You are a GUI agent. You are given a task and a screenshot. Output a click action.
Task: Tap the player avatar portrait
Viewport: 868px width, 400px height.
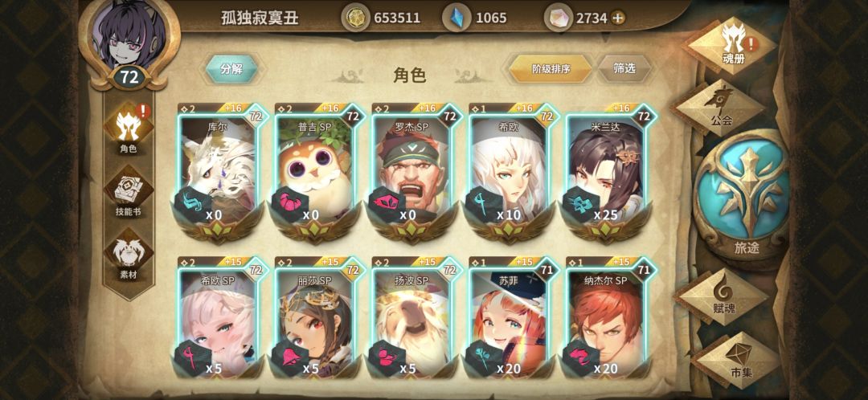pyautogui.click(x=129, y=35)
